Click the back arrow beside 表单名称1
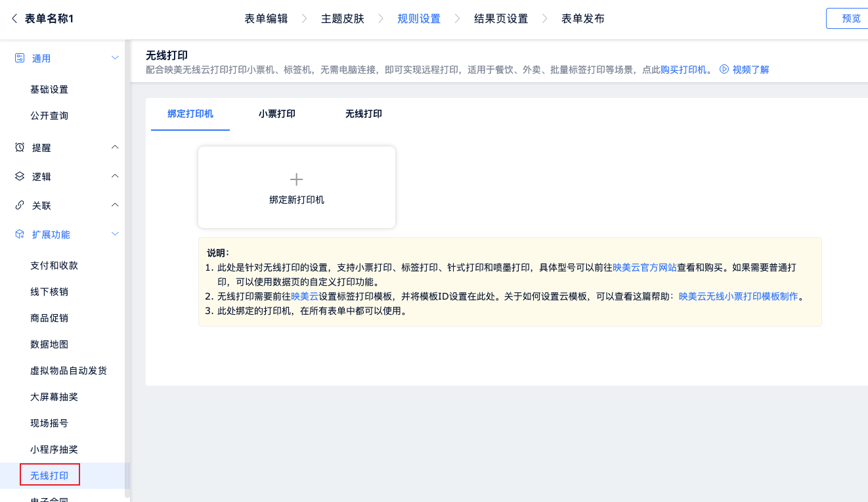Screen dimensions: 868x502 point(14,18)
